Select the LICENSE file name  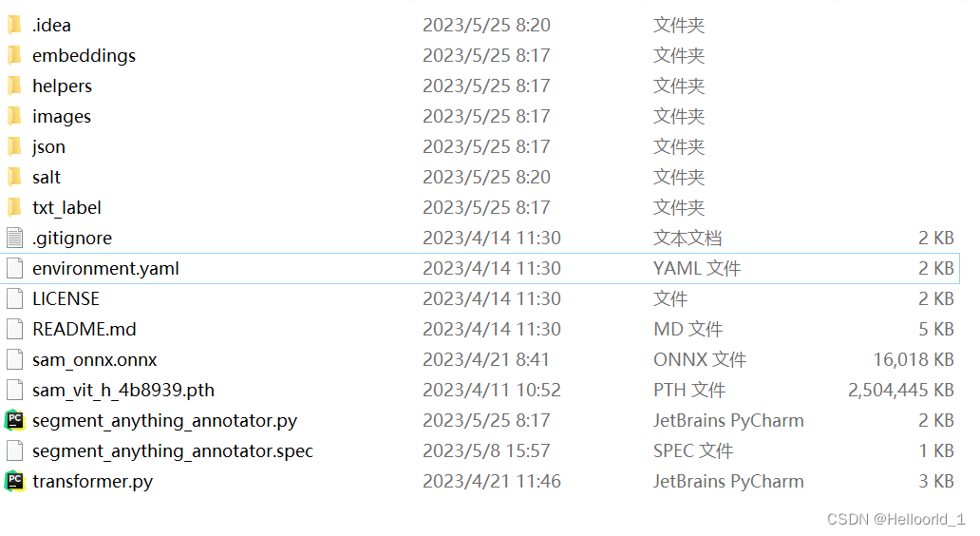point(66,299)
